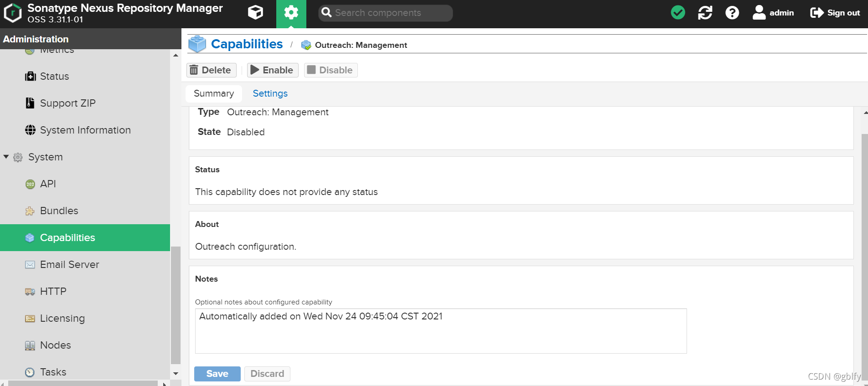
Task: Click the Nexus Repository Manager logo
Action: (12, 13)
